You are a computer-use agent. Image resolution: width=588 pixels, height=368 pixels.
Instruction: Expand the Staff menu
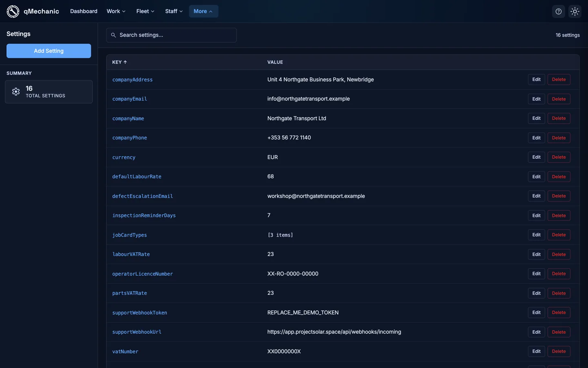point(174,11)
